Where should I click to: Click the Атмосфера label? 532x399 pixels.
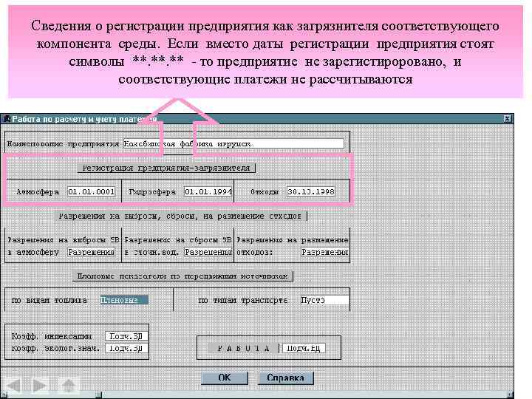38,192
